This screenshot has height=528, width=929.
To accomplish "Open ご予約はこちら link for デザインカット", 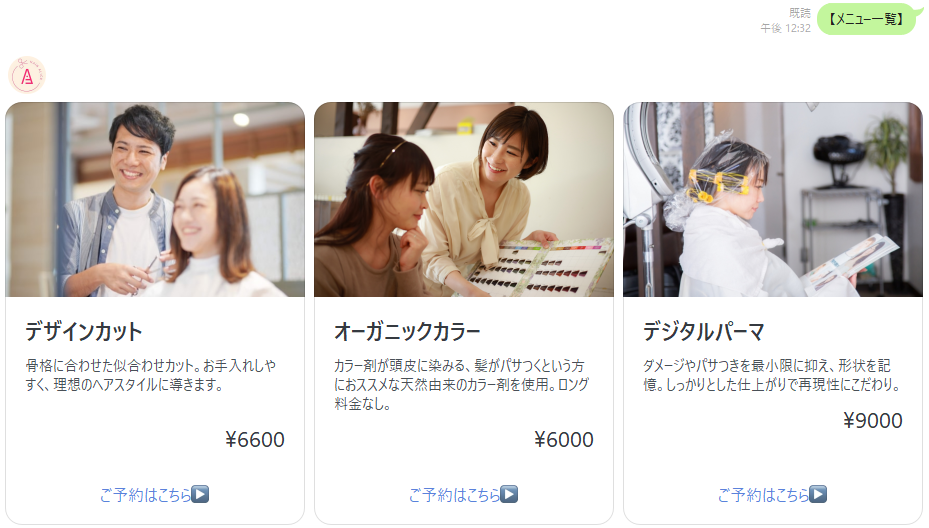I will (154, 494).
